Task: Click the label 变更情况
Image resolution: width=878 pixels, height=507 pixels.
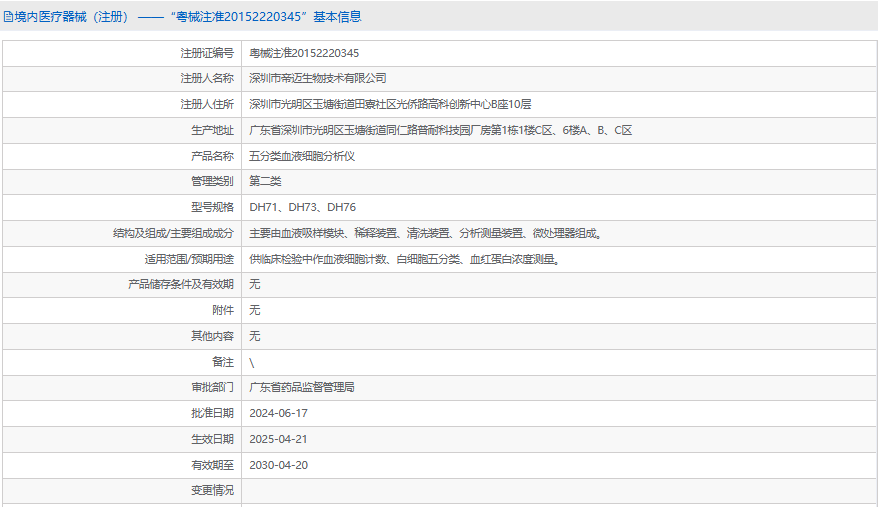Action: (x=212, y=491)
